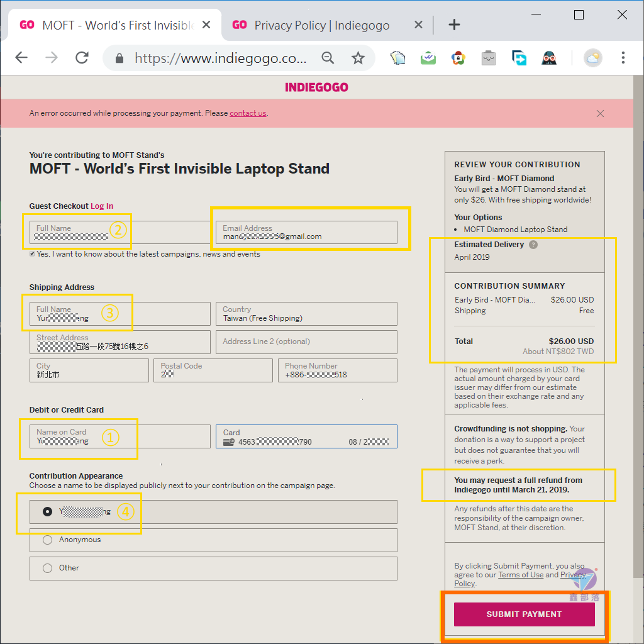Open the Terms of Use link

click(521, 575)
